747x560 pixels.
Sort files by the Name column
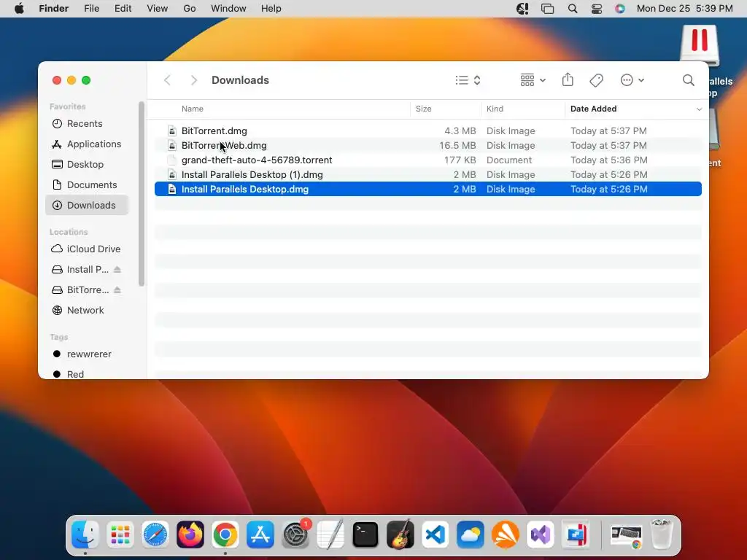[193, 109]
